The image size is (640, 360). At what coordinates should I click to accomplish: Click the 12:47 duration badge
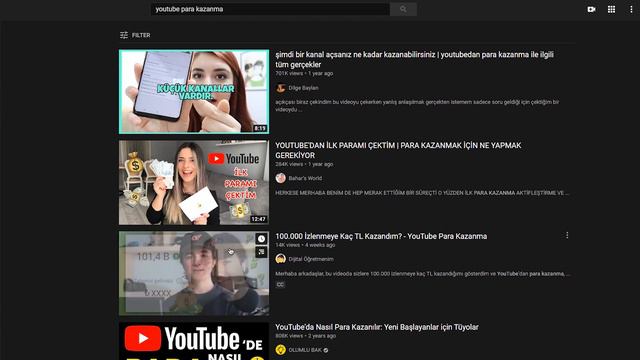[x=258, y=219]
